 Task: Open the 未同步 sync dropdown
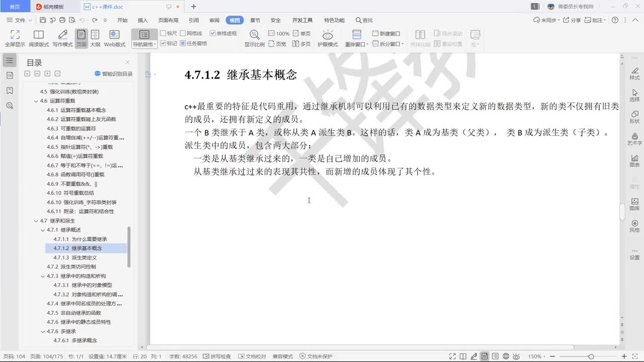(x=546, y=20)
